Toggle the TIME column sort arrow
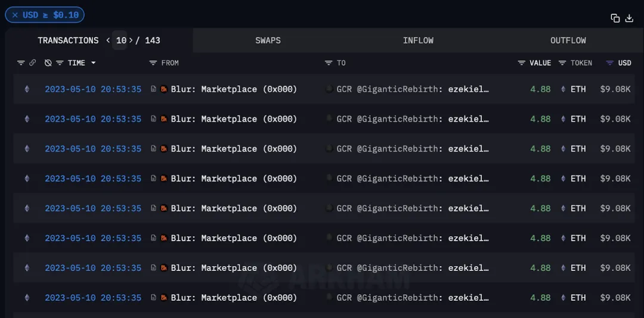This screenshot has height=318, width=644. (93, 63)
